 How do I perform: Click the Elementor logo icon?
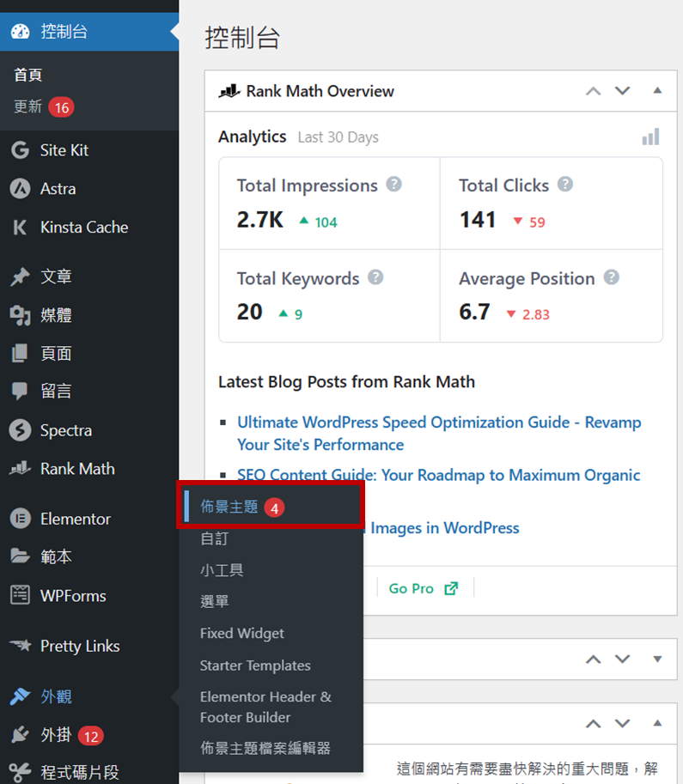20,519
